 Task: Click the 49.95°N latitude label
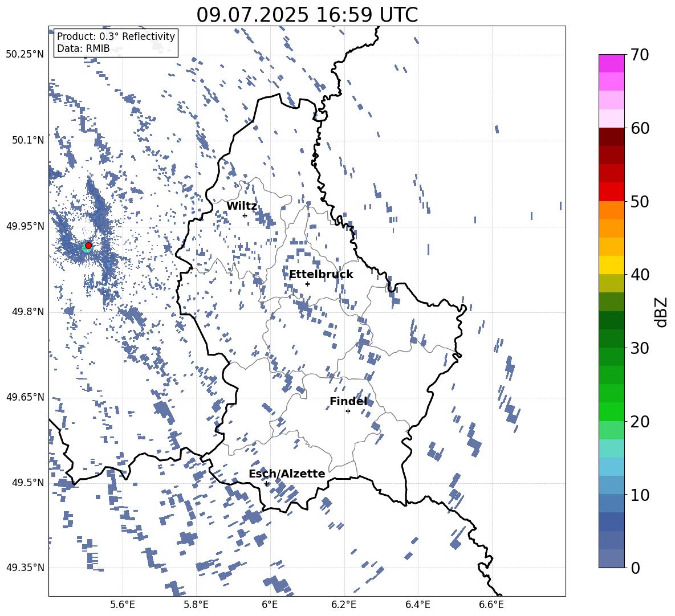tap(25, 226)
